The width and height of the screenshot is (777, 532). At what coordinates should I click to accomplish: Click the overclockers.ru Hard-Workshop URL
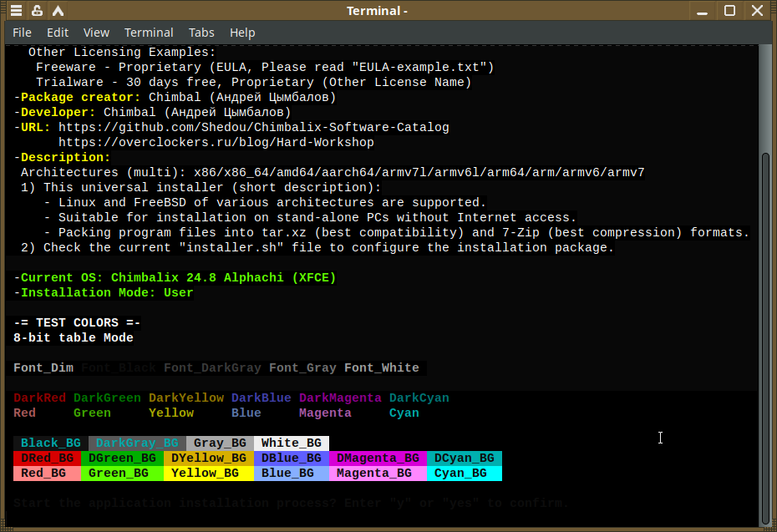[216, 142]
